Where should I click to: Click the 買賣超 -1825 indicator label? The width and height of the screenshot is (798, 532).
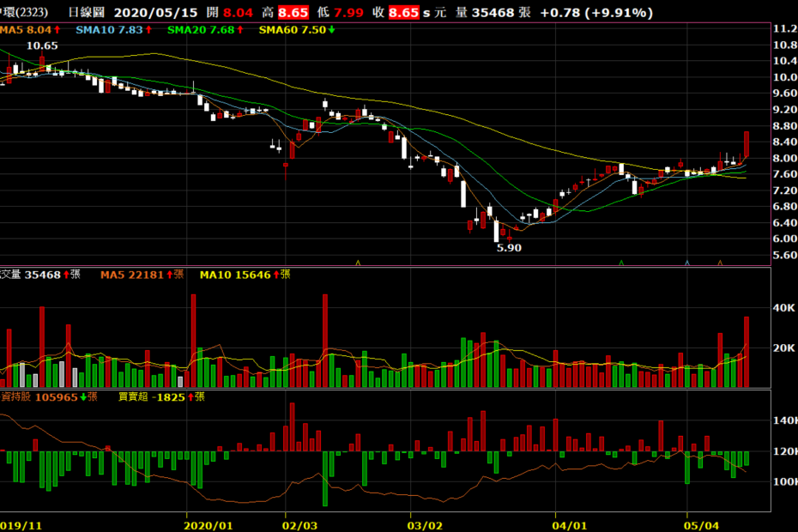152,397
